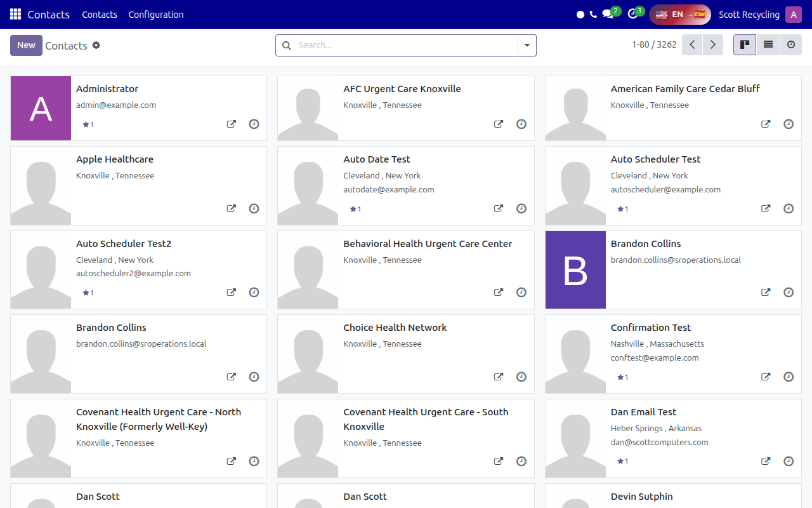Click the Contacts app title
This screenshot has height=508, width=812.
coord(49,15)
